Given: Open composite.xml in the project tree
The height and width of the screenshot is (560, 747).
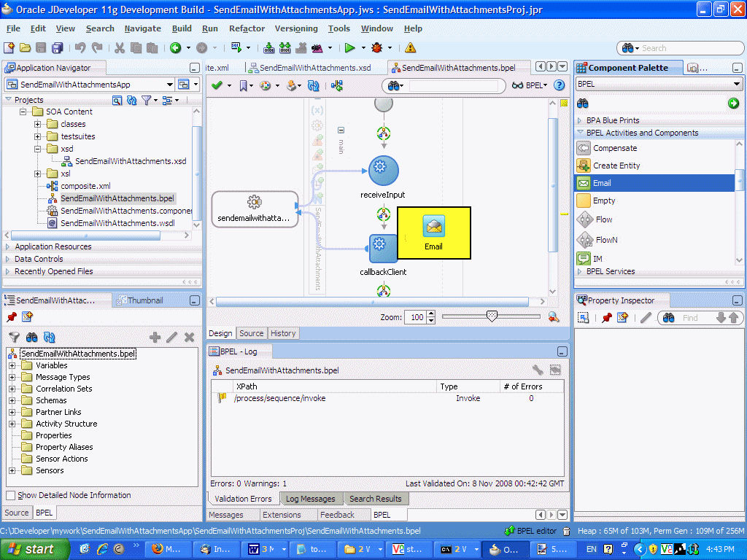Looking at the screenshot, I should 85,186.
